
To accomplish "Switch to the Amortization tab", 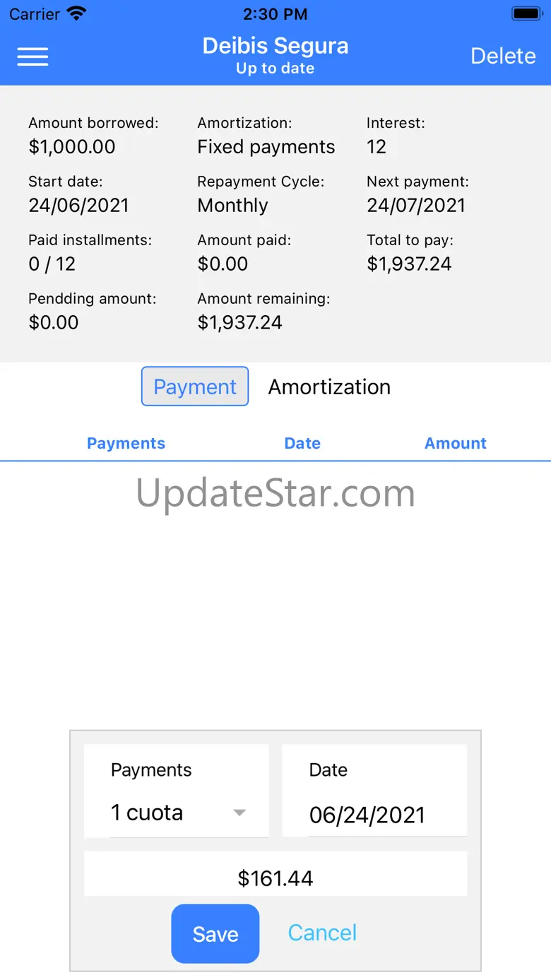I will click(x=329, y=386).
